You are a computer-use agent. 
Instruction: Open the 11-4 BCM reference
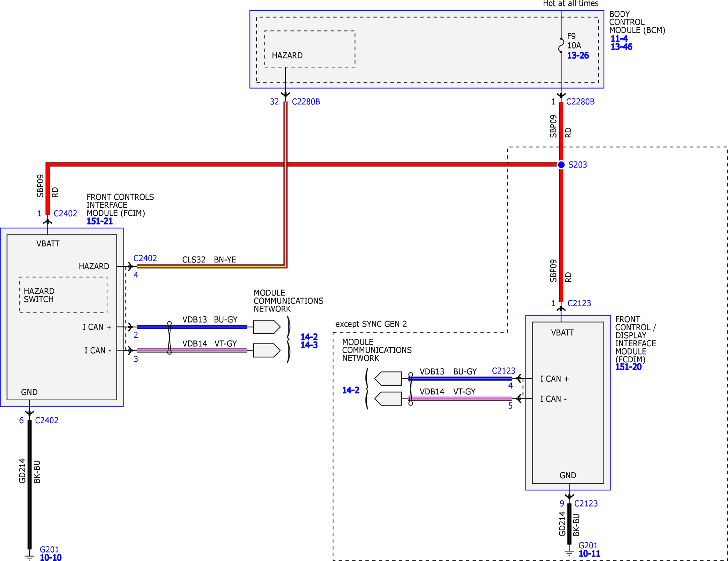click(x=619, y=39)
